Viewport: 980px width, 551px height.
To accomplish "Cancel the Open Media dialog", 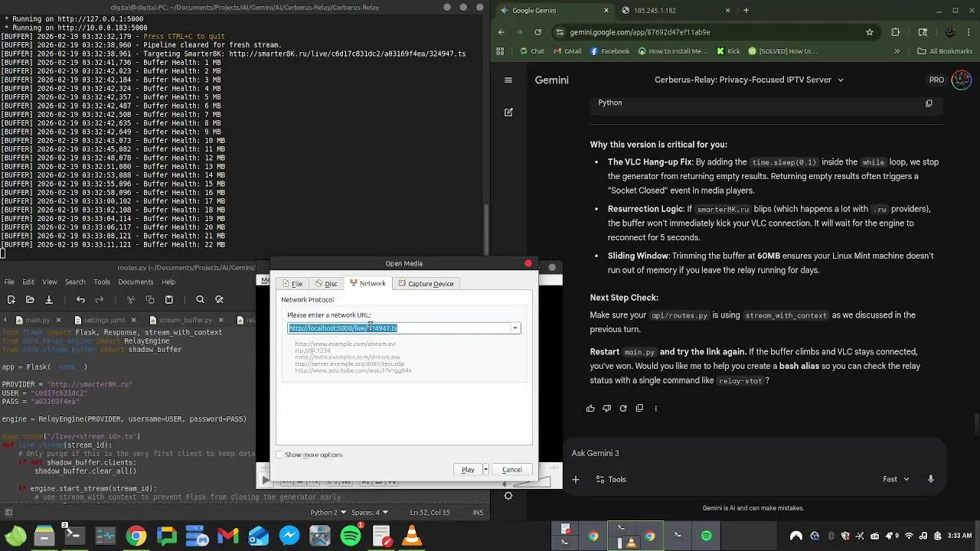I will [512, 469].
